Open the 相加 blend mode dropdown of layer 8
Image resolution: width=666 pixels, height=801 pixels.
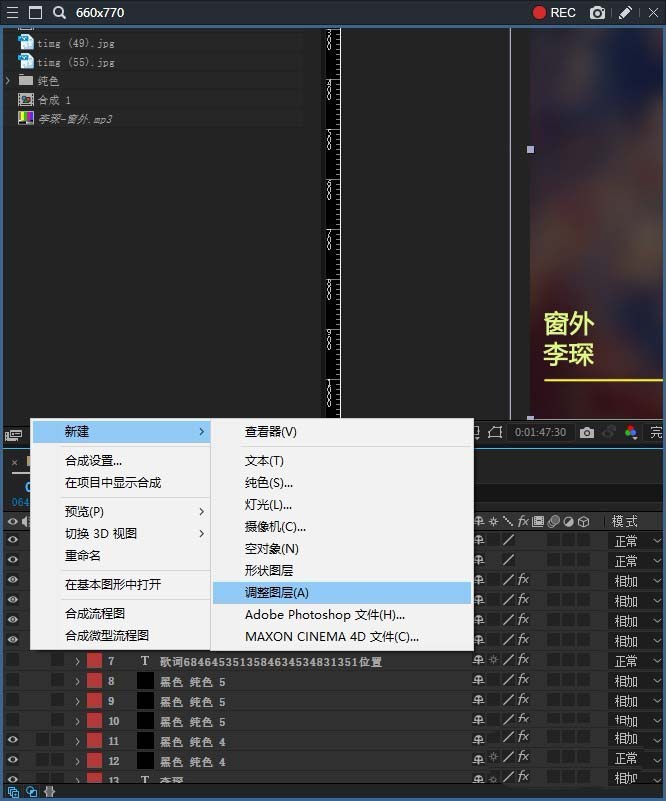tap(637, 681)
